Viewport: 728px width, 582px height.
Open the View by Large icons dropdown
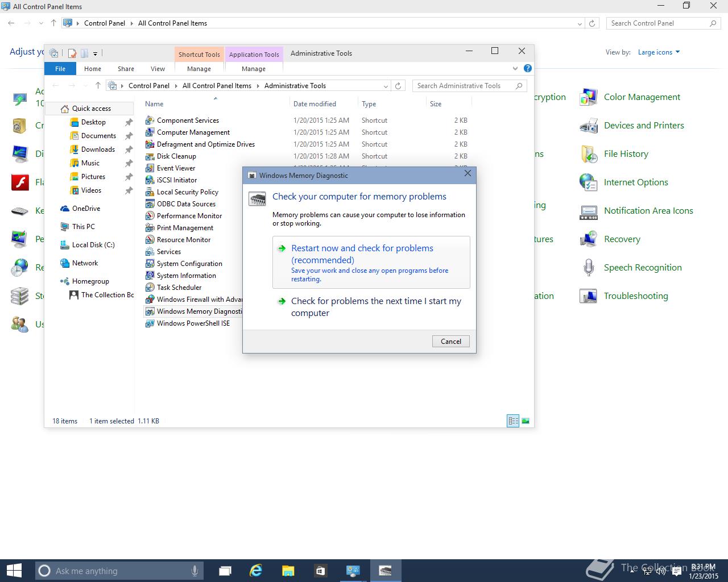click(x=659, y=52)
